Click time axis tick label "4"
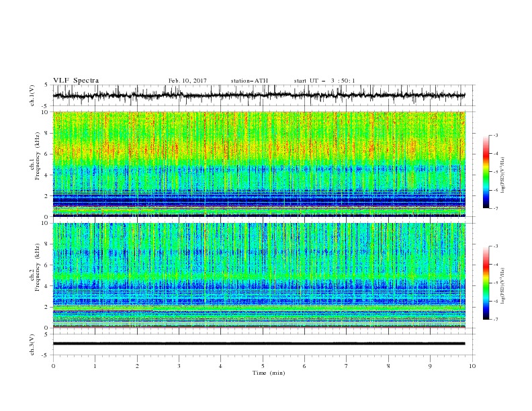Screen dimensions: 532x411 coord(220,366)
